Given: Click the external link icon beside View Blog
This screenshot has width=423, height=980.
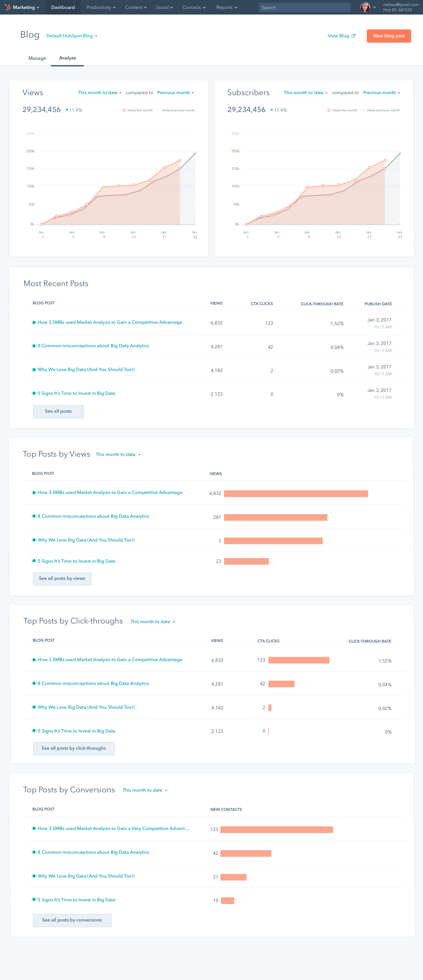Looking at the screenshot, I should coord(353,36).
